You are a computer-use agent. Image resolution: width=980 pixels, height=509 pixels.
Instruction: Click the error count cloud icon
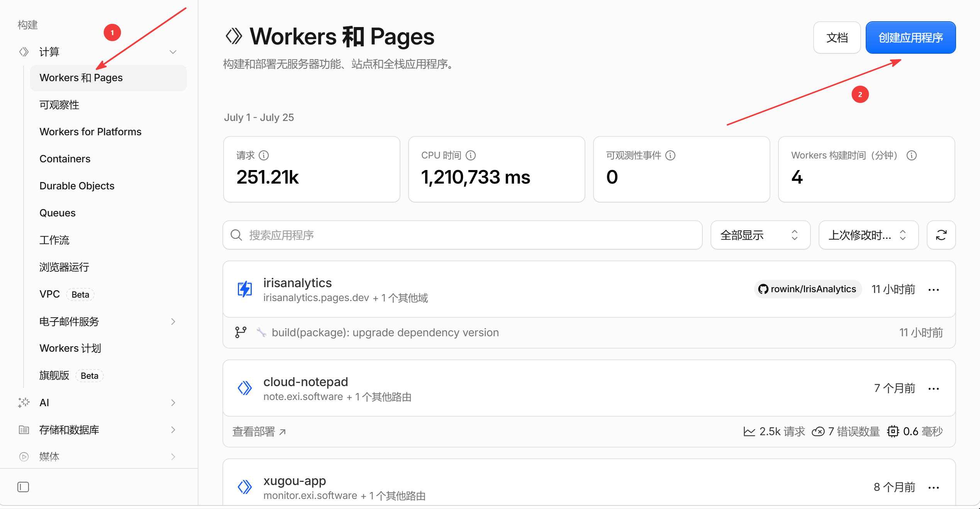818,431
